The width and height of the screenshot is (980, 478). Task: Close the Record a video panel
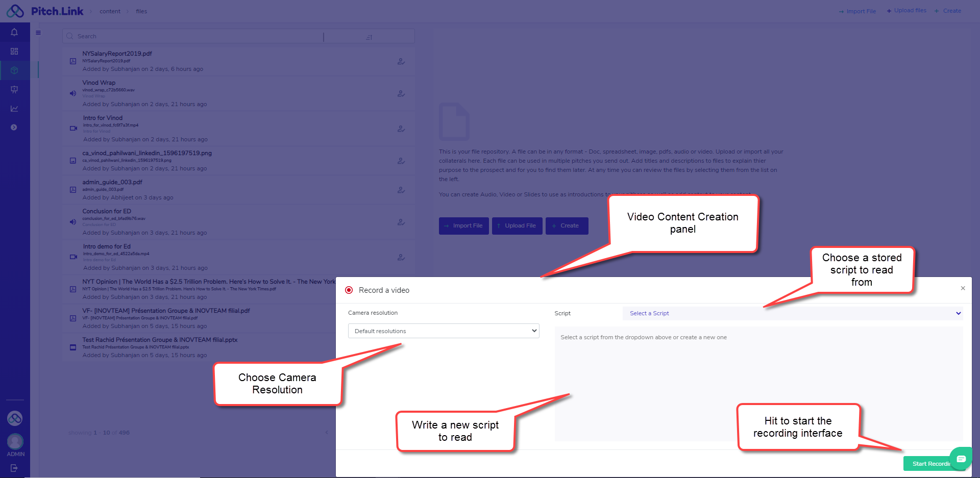pyautogui.click(x=963, y=288)
